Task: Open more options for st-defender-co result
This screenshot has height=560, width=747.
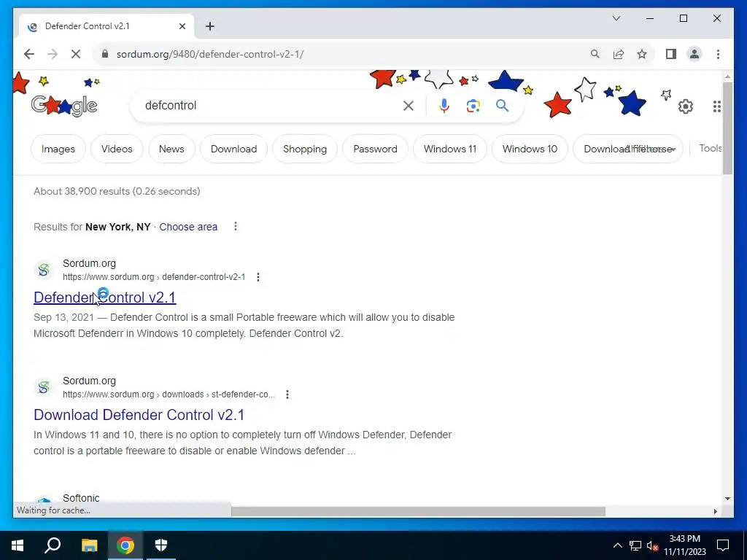Action: [287, 394]
